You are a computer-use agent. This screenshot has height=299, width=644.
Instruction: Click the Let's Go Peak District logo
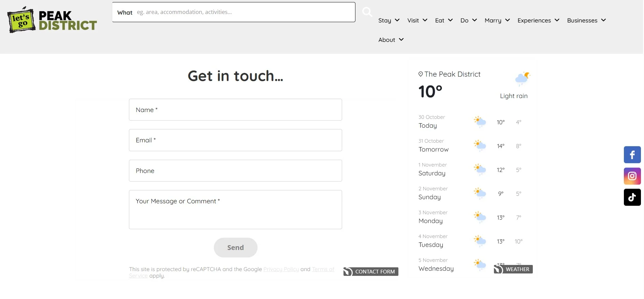(52, 20)
